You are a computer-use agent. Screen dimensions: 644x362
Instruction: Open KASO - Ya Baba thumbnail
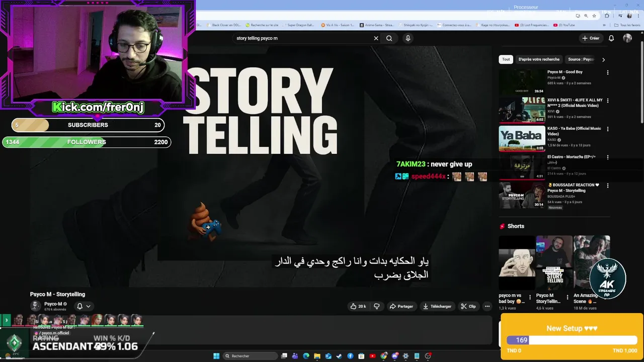pos(522,138)
